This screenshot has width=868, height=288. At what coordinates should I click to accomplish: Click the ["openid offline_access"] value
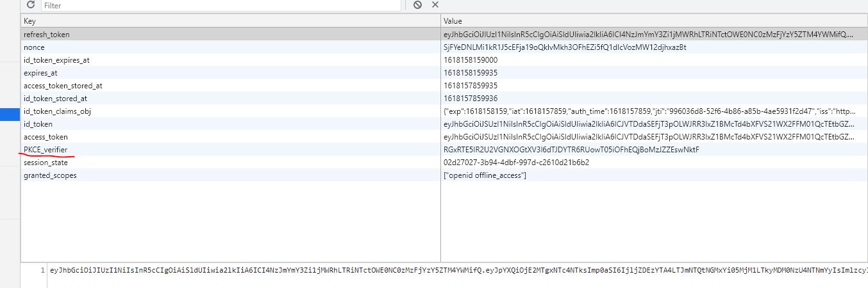click(x=485, y=175)
